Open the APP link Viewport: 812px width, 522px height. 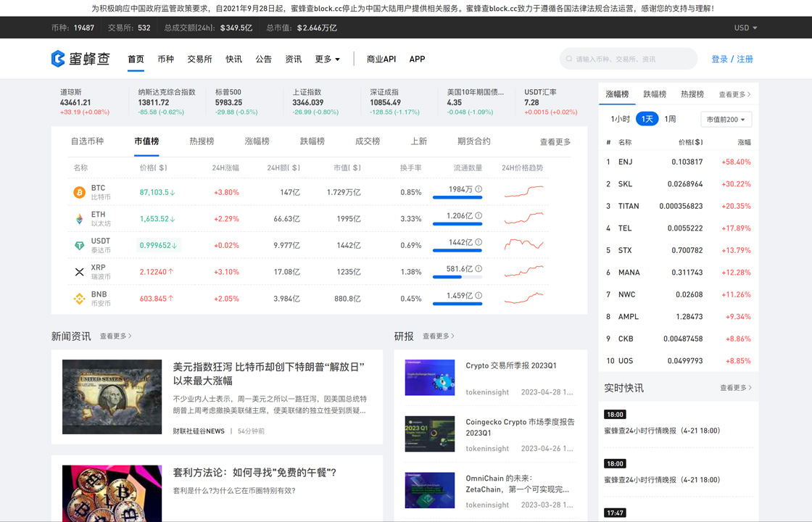[x=417, y=59]
